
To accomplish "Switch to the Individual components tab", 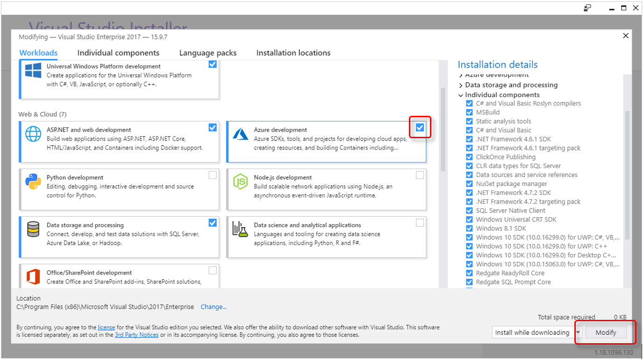I will click(118, 53).
